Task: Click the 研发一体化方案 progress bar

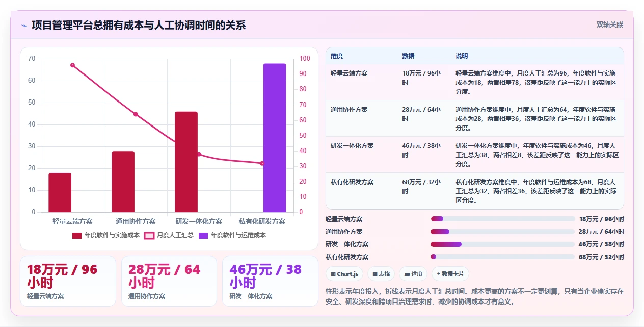Action: (x=503, y=244)
